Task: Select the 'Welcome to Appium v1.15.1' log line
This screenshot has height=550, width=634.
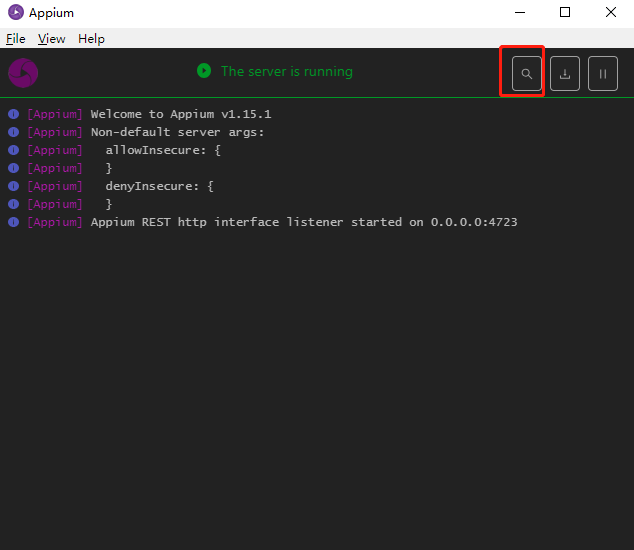Action: 181,114
